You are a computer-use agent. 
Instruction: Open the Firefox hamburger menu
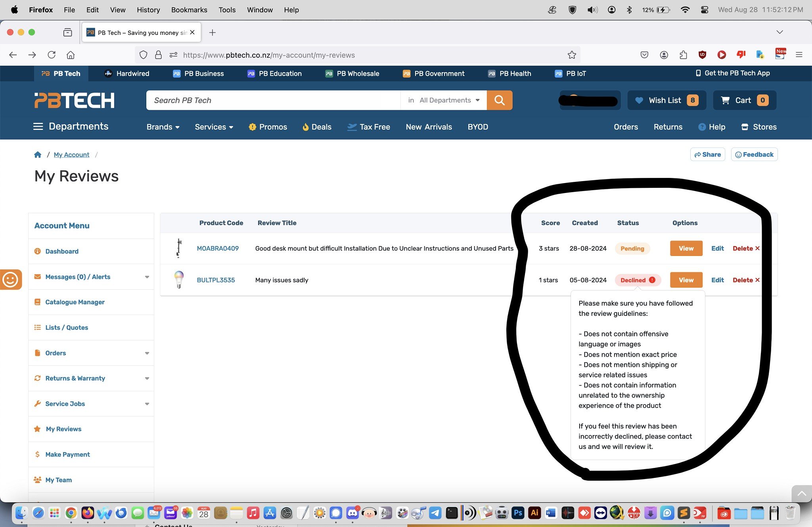click(x=799, y=55)
